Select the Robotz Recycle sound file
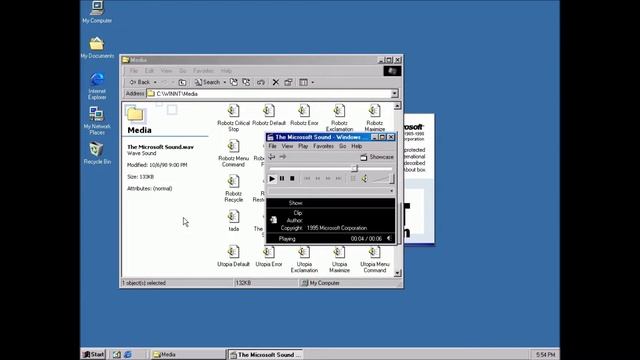This screenshot has width=640, height=360. 233,189
